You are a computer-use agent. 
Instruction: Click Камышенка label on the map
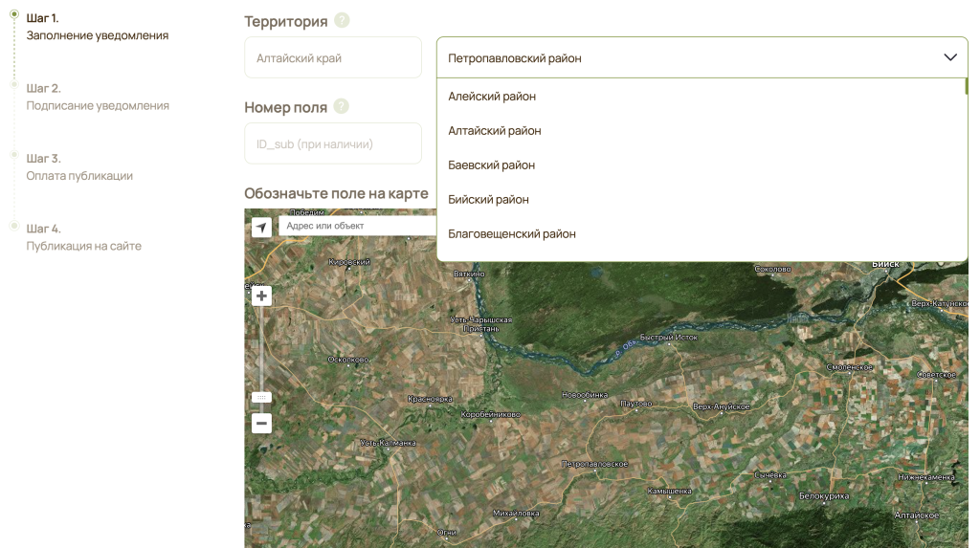(669, 491)
